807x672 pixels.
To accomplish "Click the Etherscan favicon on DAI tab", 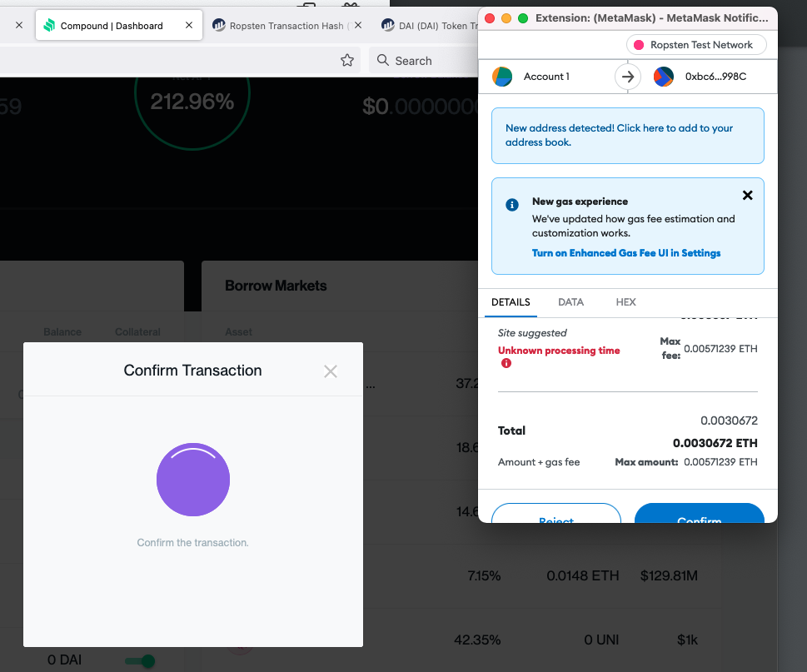I will 387,25.
